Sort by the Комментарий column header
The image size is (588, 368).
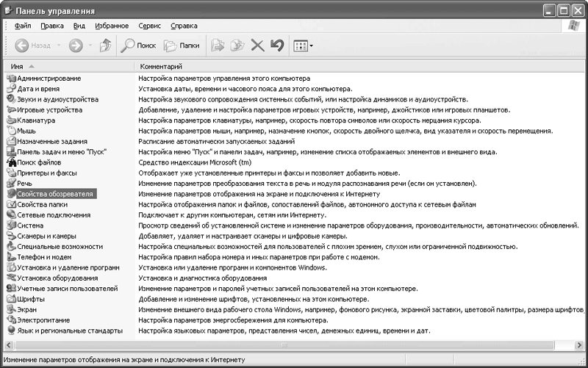point(360,66)
